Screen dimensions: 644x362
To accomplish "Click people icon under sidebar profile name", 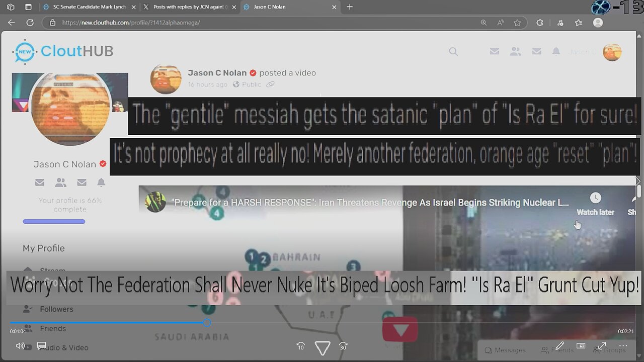I will tap(60, 183).
